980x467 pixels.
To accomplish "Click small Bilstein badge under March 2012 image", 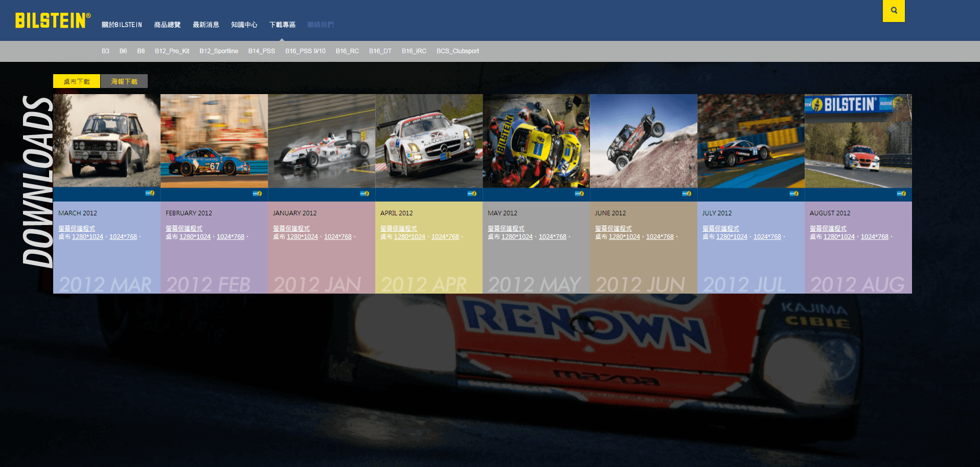I will [x=150, y=193].
